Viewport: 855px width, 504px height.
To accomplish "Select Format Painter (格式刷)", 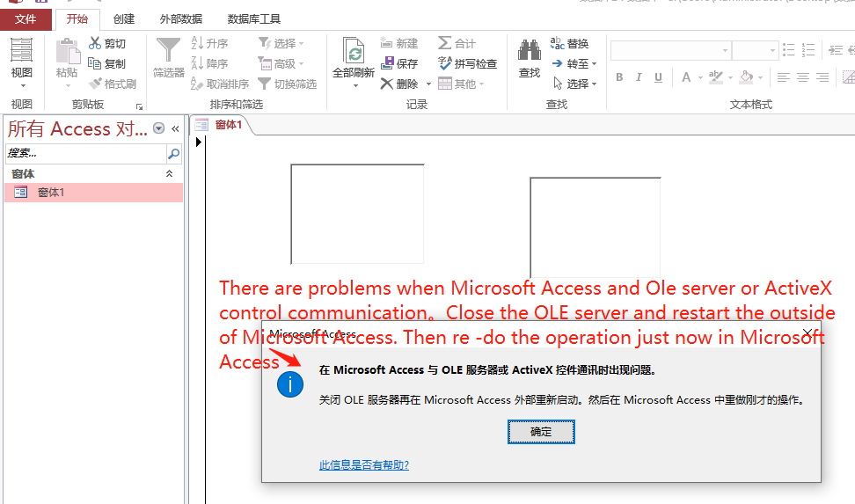I will [113, 84].
